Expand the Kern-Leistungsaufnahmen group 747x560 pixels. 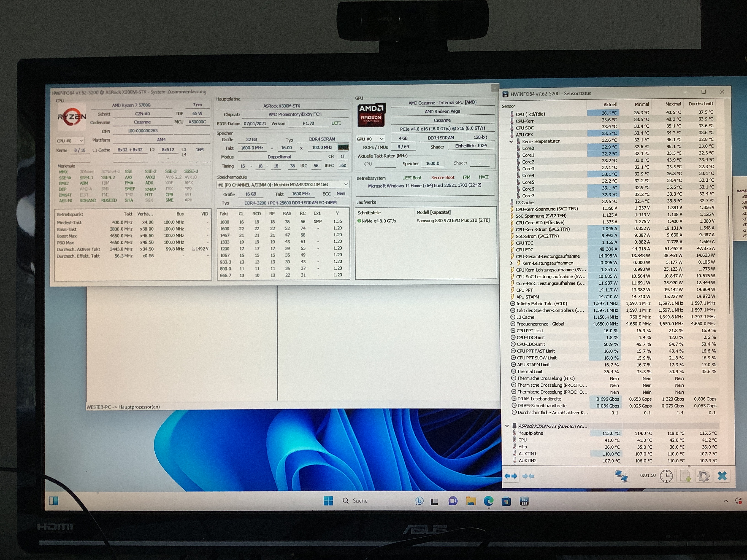[x=511, y=263]
